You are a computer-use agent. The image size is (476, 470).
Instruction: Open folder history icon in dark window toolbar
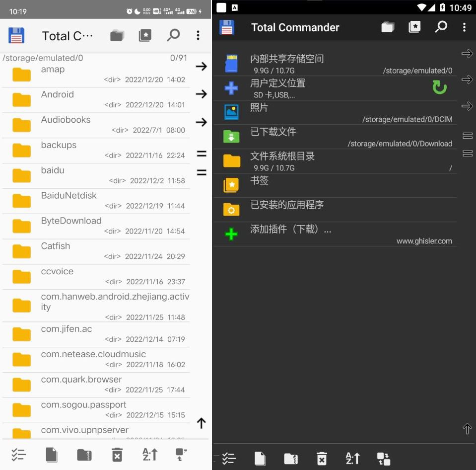pos(388,27)
